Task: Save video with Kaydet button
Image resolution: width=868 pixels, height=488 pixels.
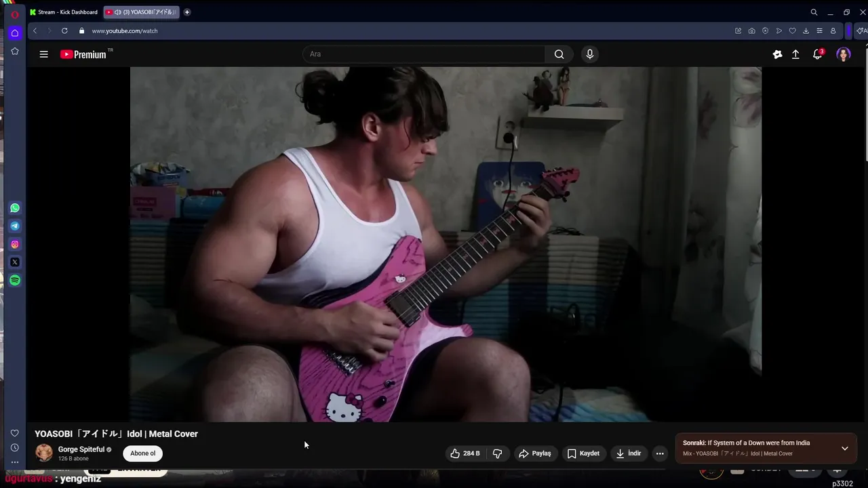Action: point(583,453)
